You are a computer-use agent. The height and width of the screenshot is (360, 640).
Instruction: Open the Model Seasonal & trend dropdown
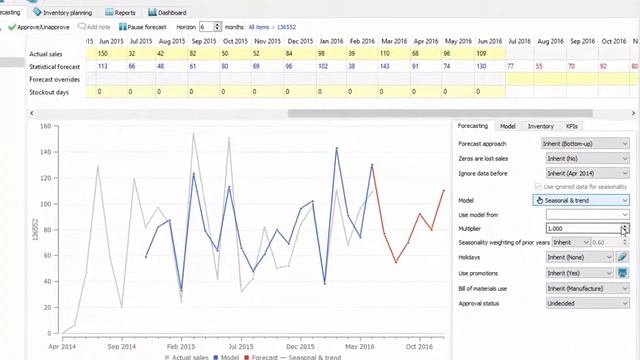(581, 200)
